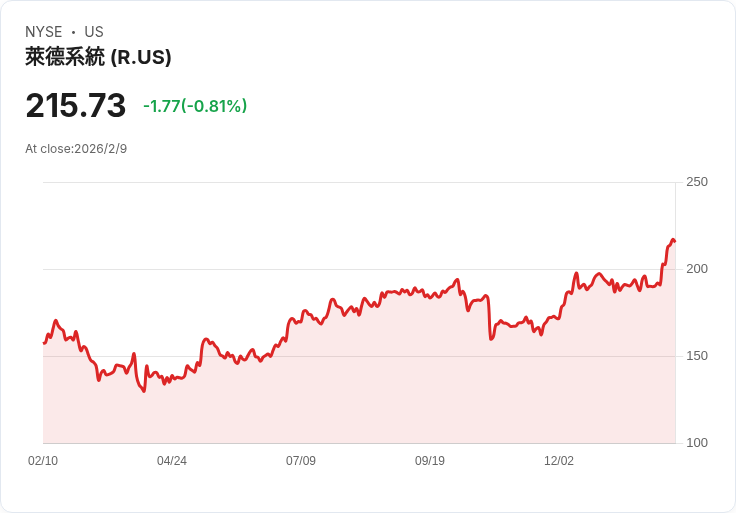The width and height of the screenshot is (736, 513).
Task: Click the 215.73 current price
Action: (x=76, y=106)
